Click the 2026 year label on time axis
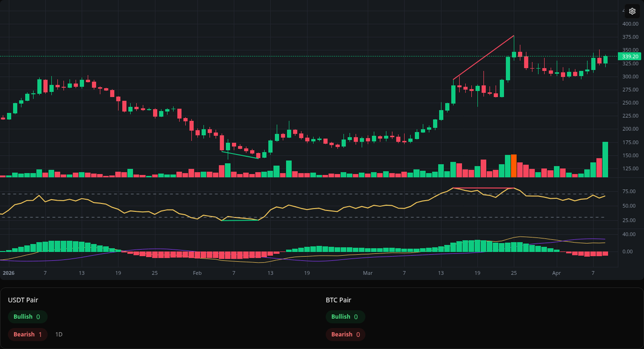The height and width of the screenshot is (349, 644). [8, 273]
